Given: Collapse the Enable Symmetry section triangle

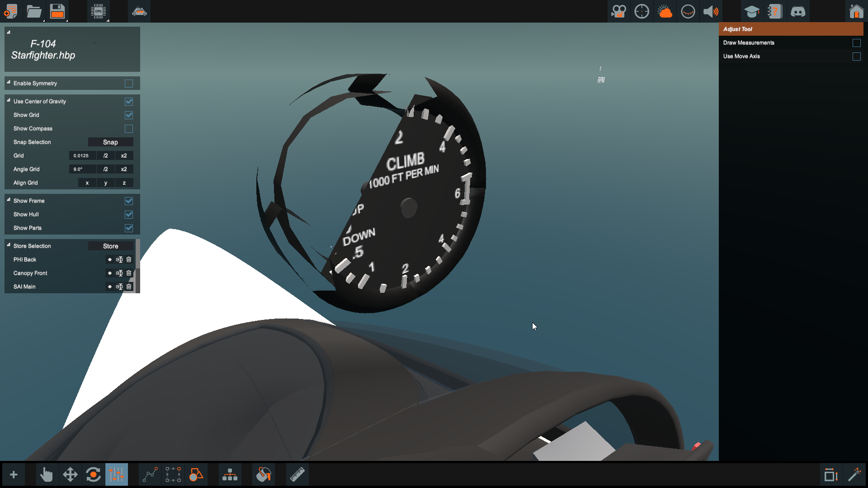Looking at the screenshot, I should [x=9, y=82].
